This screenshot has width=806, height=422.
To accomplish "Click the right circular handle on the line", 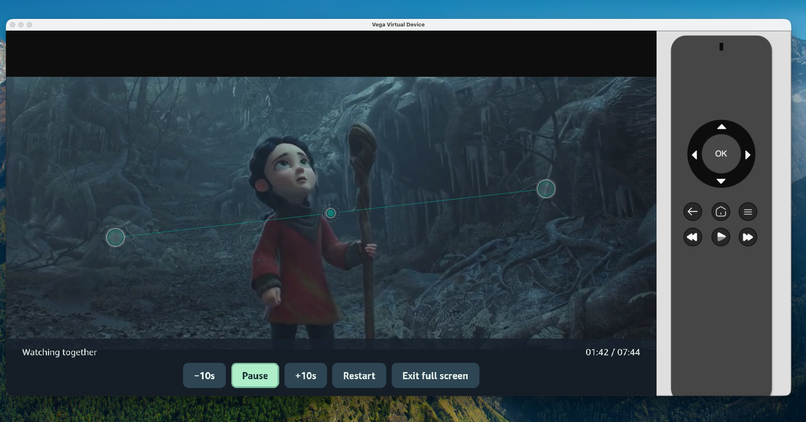I will coord(546,189).
